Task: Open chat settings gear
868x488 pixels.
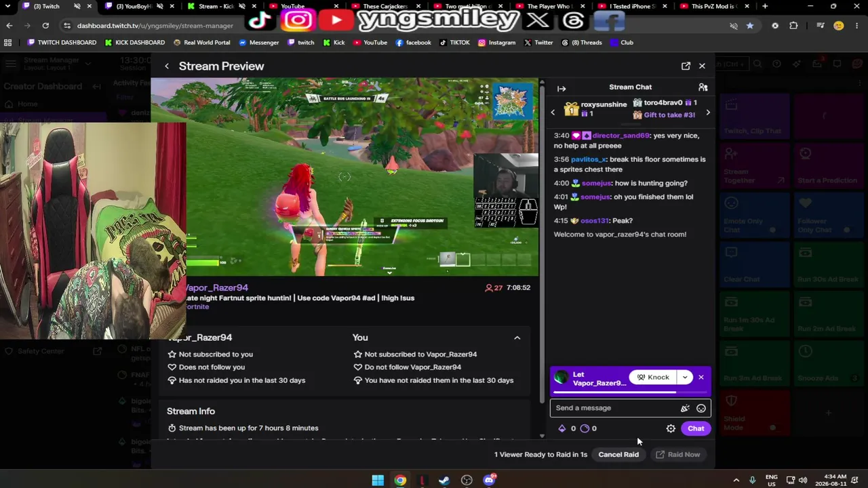Action: point(671,428)
